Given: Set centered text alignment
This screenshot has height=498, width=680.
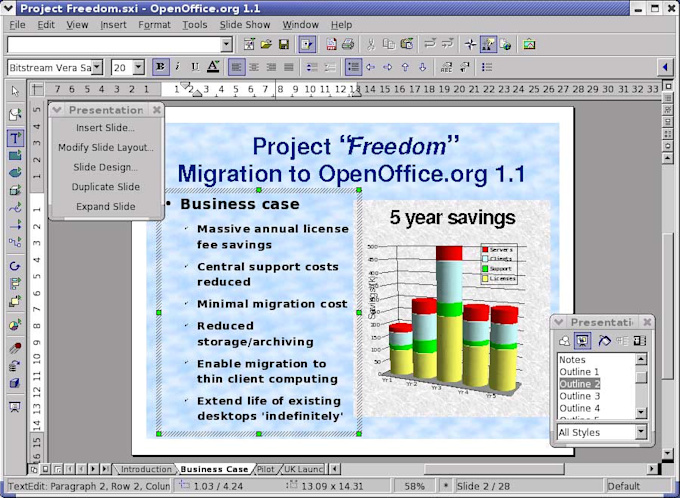Looking at the screenshot, I should (254, 67).
